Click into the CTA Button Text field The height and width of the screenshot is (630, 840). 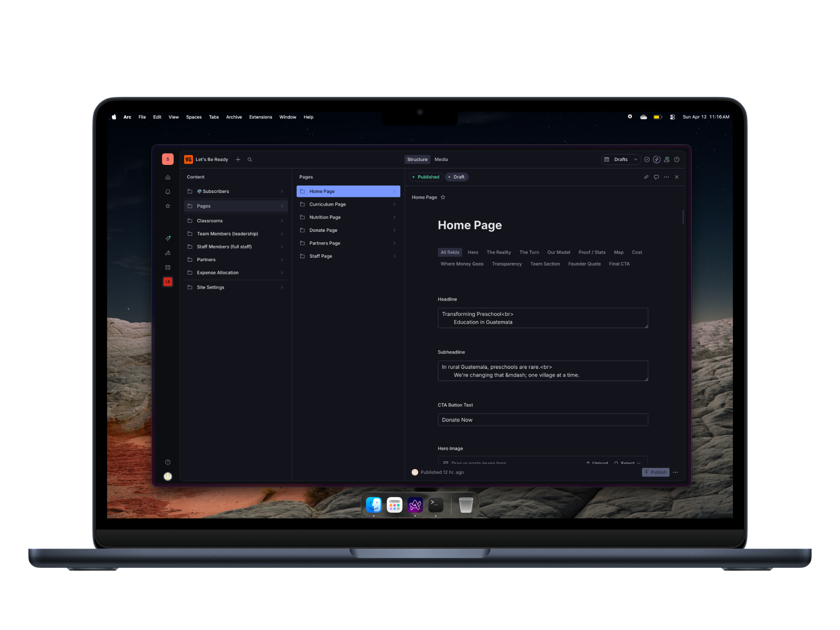tap(542, 420)
